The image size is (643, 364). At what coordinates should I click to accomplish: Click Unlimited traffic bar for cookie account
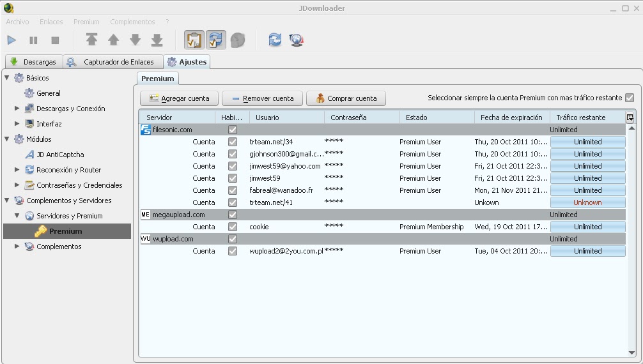(587, 227)
